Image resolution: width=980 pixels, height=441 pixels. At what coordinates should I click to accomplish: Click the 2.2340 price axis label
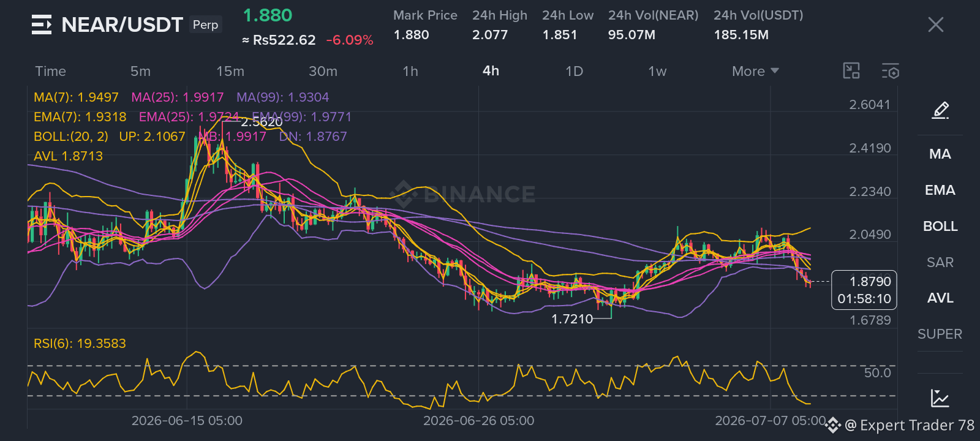coord(870,192)
